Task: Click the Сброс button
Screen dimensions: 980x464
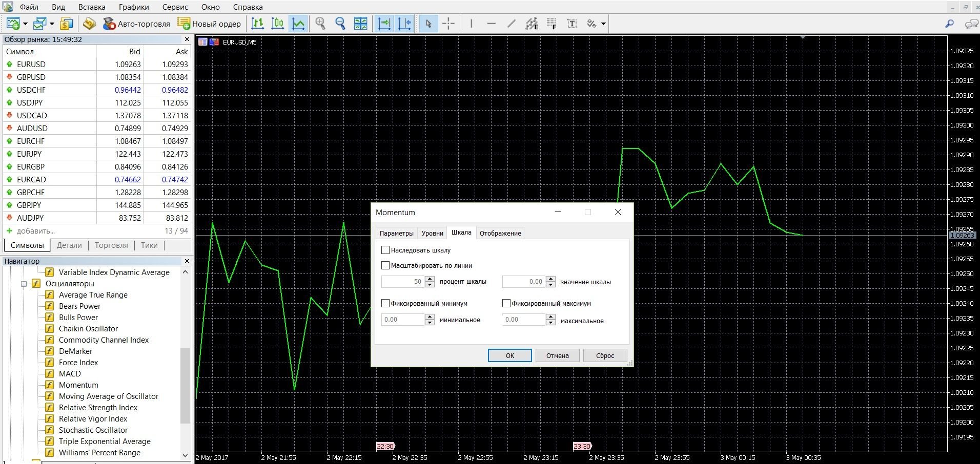Action: (605, 355)
